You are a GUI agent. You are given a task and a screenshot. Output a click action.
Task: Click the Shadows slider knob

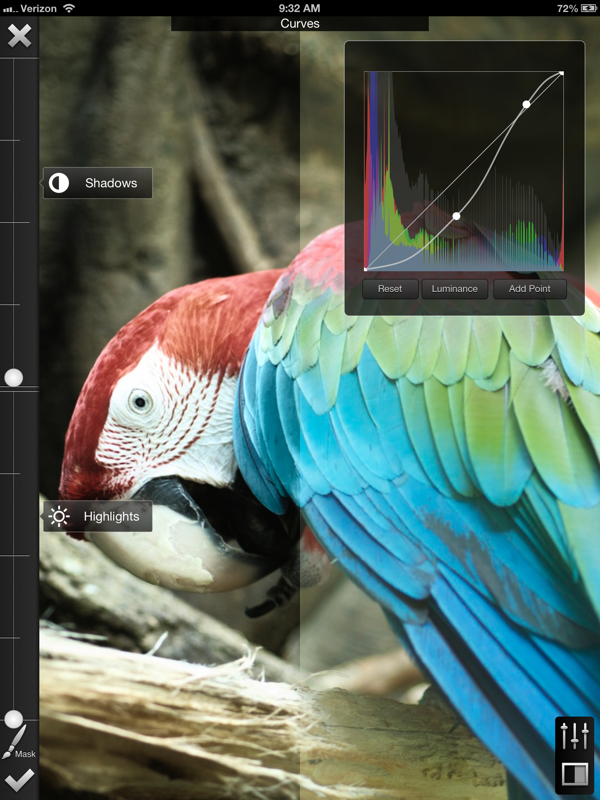click(x=13, y=378)
